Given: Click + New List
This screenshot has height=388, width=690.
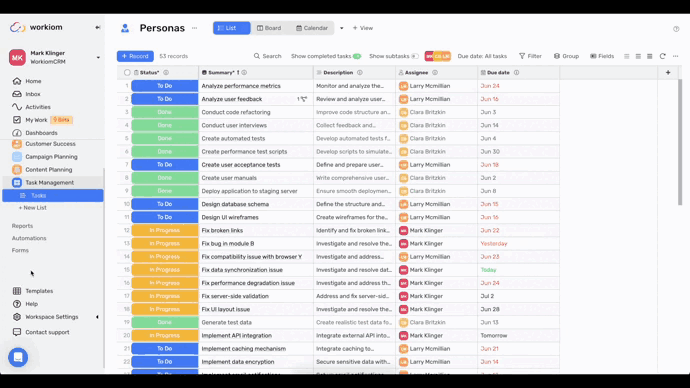Looking at the screenshot, I should point(33,208).
